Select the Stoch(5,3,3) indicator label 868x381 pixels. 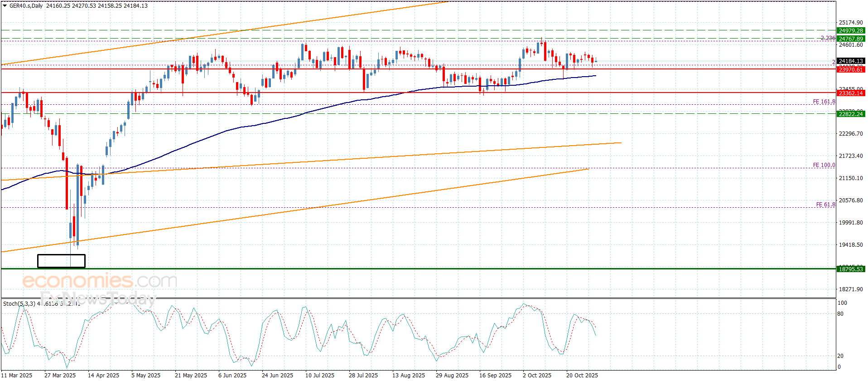(19, 303)
